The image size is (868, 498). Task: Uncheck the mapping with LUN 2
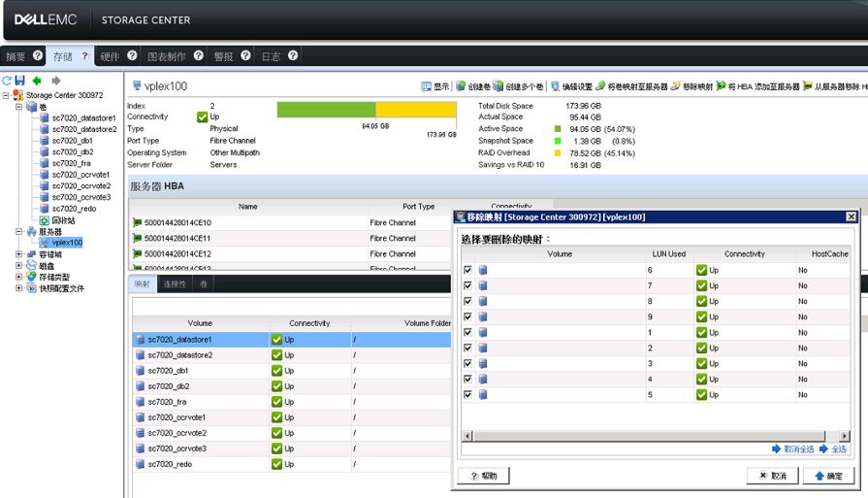[467, 348]
